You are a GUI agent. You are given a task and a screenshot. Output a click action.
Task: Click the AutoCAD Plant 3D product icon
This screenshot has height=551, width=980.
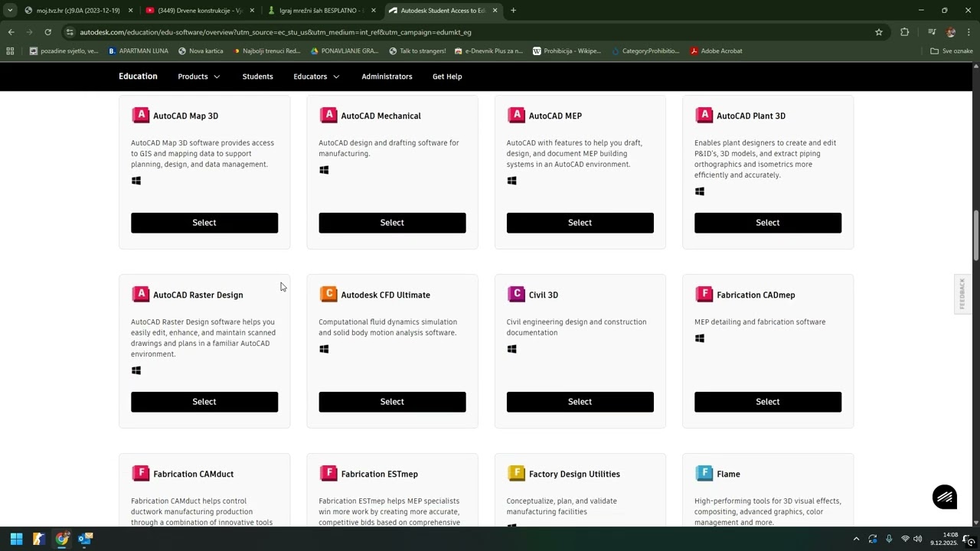pyautogui.click(x=704, y=116)
